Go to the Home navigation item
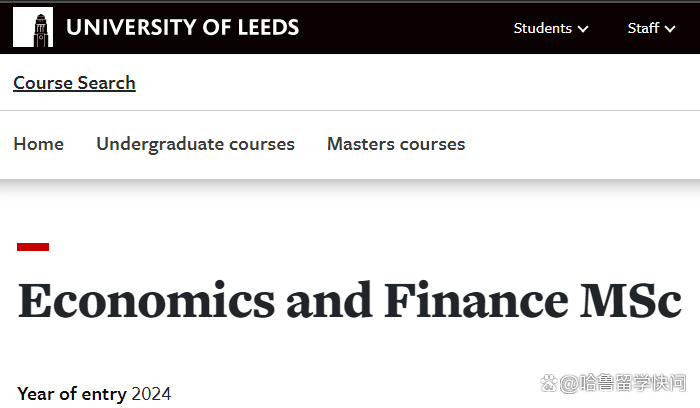This screenshot has width=700, height=408. click(x=38, y=144)
